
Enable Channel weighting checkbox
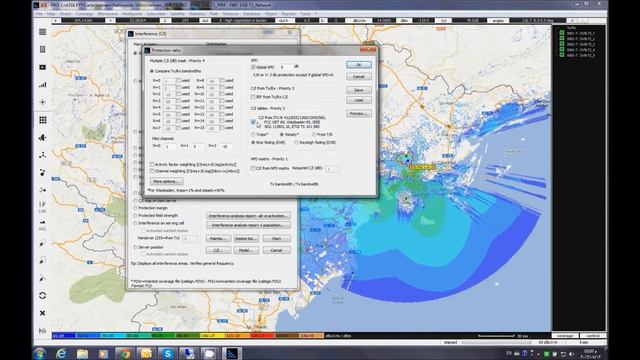pyautogui.click(x=152, y=171)
